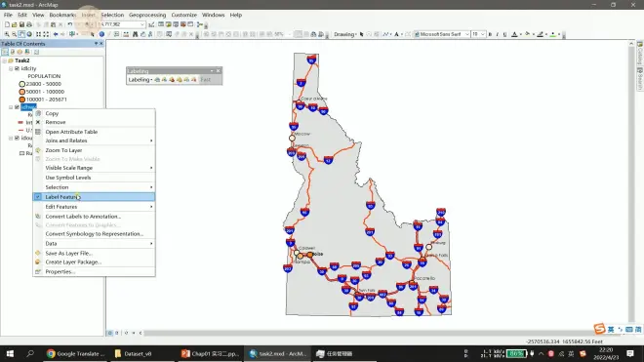Open the Geoprocessing menu
This screenshot has height=362, width=644.
click(x=147, y=15)
